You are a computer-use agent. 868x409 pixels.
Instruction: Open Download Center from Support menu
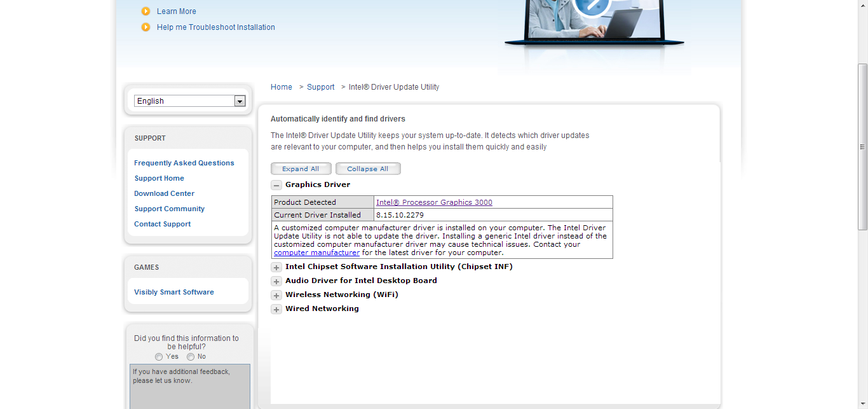[165, 193]
